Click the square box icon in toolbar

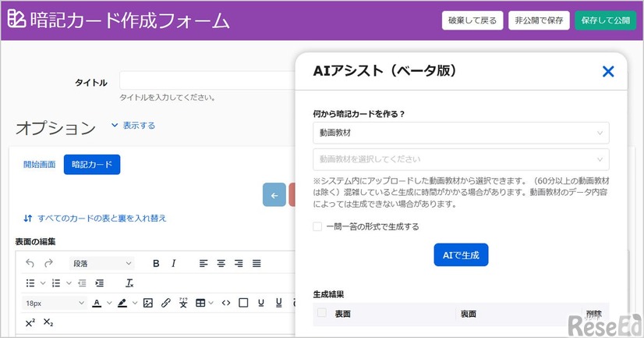(x=243, y=303)
